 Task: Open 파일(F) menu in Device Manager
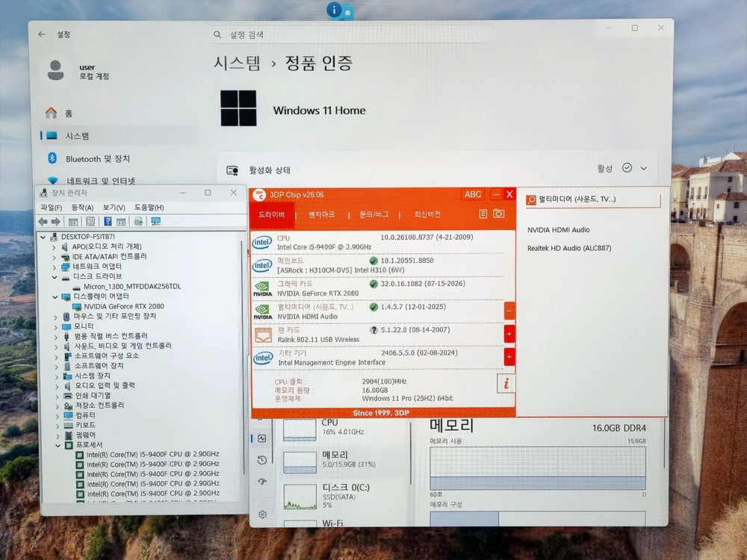pos(52,208)
